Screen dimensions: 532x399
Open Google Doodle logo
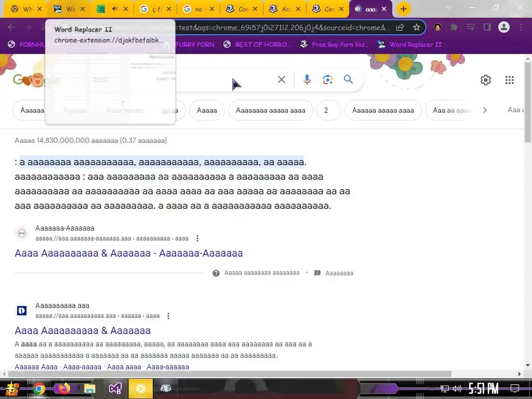[35, 79]
